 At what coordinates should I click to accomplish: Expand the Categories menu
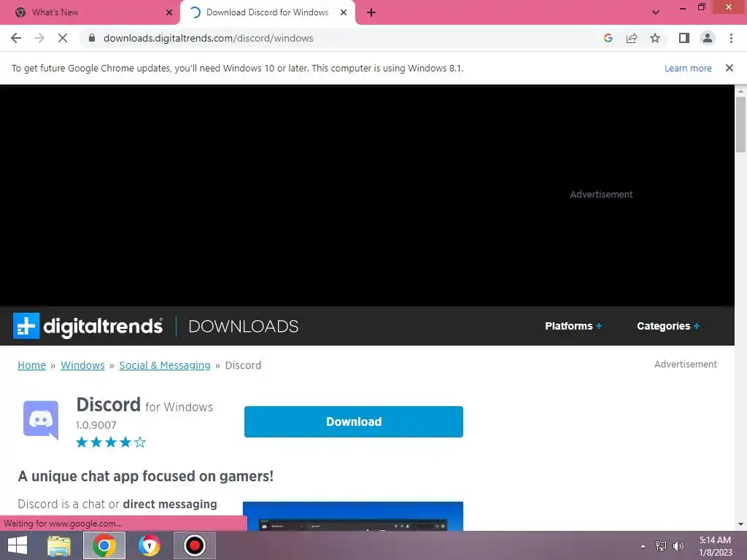pos(668,326)
